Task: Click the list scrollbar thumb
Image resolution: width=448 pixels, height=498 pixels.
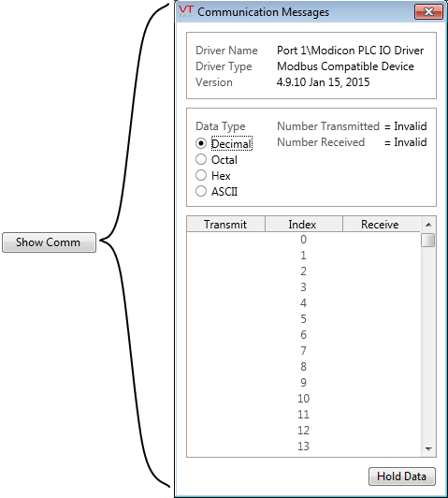Action: [428, 240]
